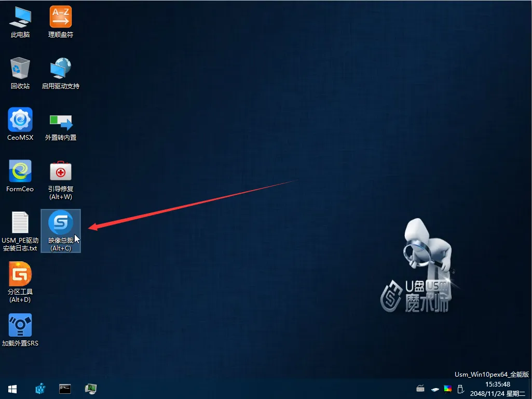Click the colorful display tray icon
This screenshot has width=532, height=399.
point(447,389)
